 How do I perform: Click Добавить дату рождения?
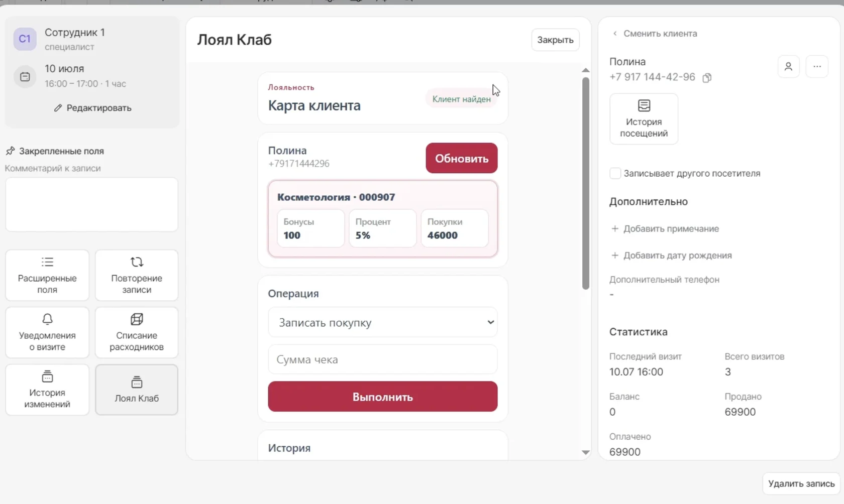click(x=671, y=256)
